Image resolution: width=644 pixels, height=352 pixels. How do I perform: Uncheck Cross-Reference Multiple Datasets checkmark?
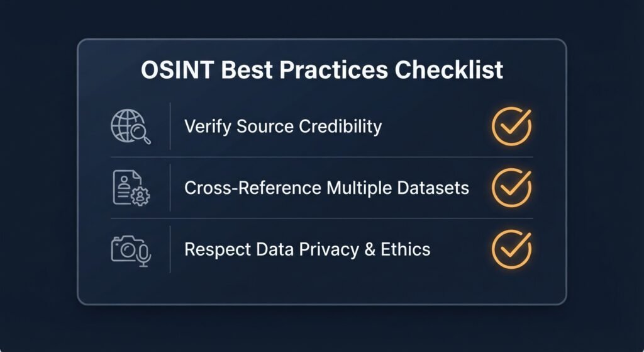coord(511,188)
